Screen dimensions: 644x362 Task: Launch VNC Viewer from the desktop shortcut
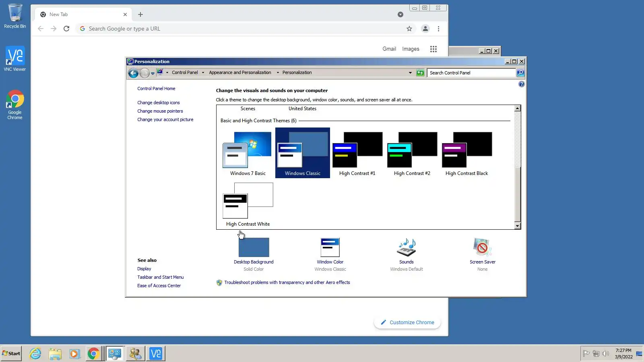pyautogui.click(x=15, y=59)
